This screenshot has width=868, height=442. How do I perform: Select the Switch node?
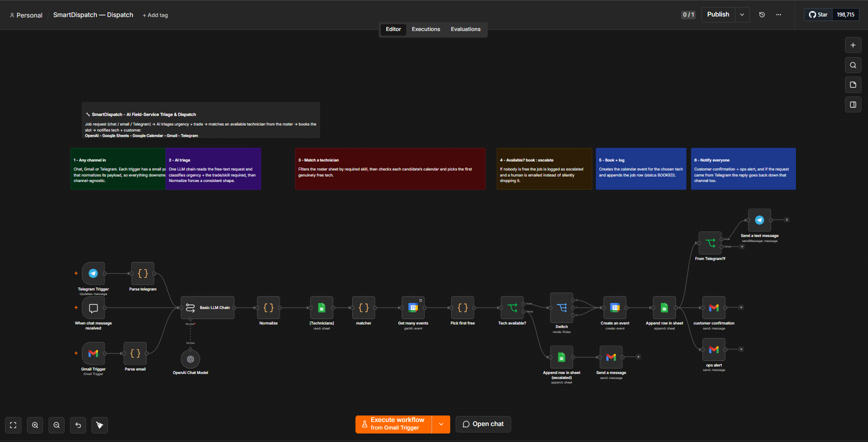pyautogui.click(x=562, y=308)
